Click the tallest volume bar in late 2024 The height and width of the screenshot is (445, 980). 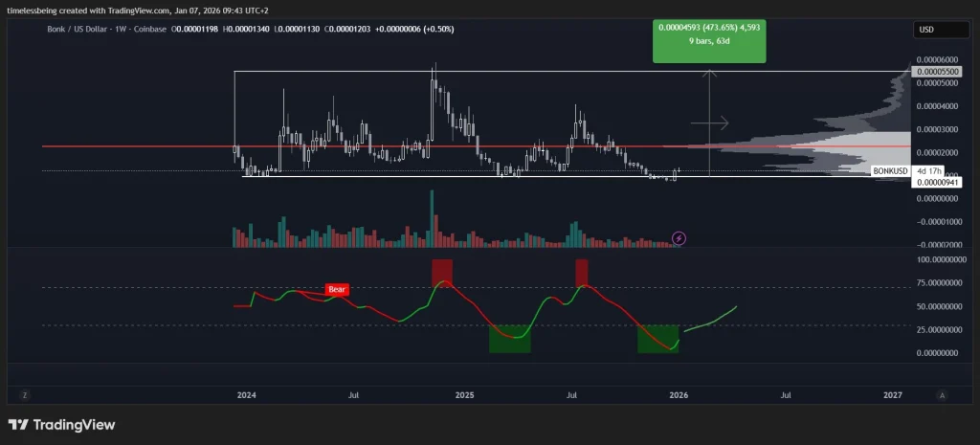(x=432, y=218)
